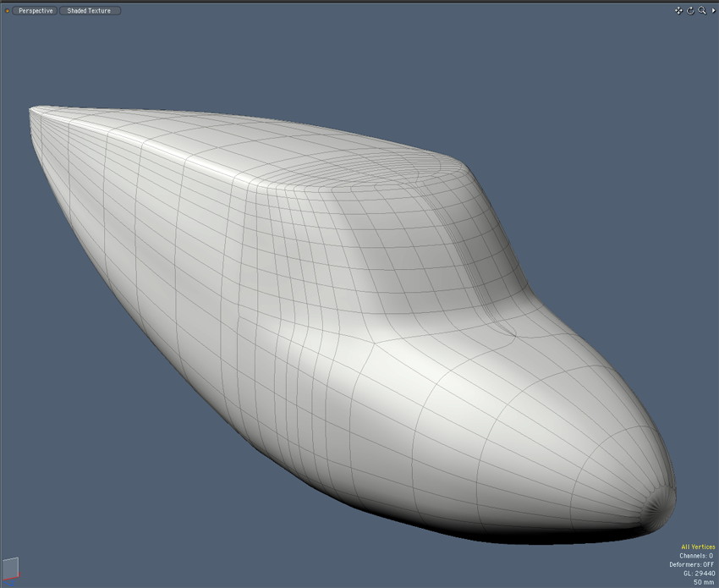Open the Perspective view type dropdown
The image size is (719, 588).
click(x=36, y=11)
